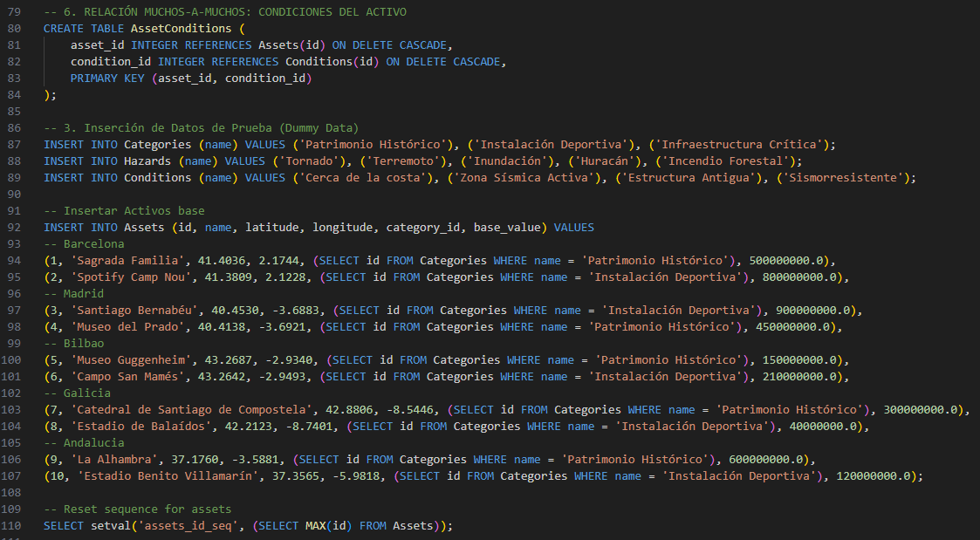The width and height of the screenshot is (980, 540).
Task: Click the '-- Barcelona' comment
Action: point(84,243)
